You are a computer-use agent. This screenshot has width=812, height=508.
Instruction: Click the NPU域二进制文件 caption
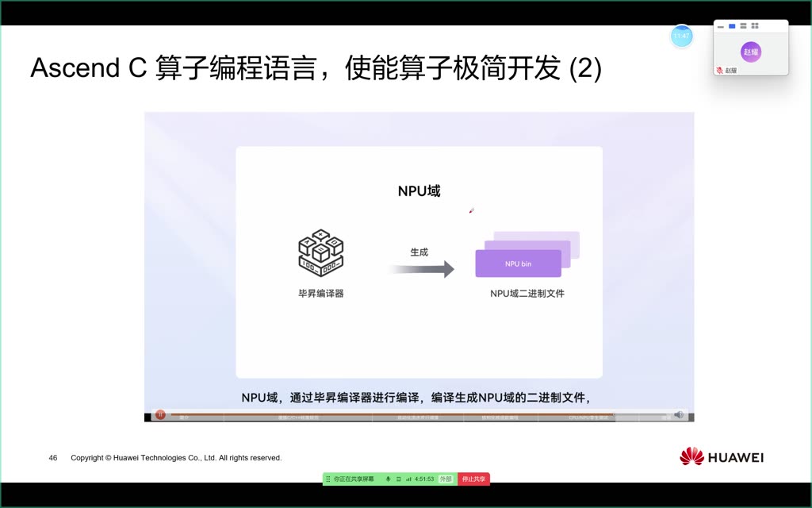click(527, 294)
